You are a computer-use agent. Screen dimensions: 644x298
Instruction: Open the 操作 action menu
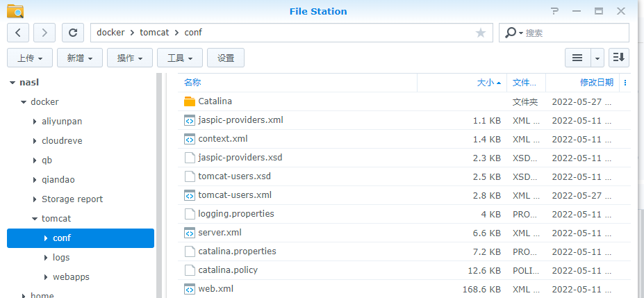pos(130,58)
